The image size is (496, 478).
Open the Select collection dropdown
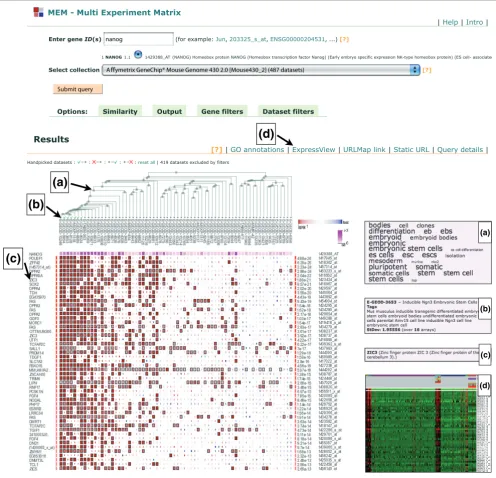261,70
